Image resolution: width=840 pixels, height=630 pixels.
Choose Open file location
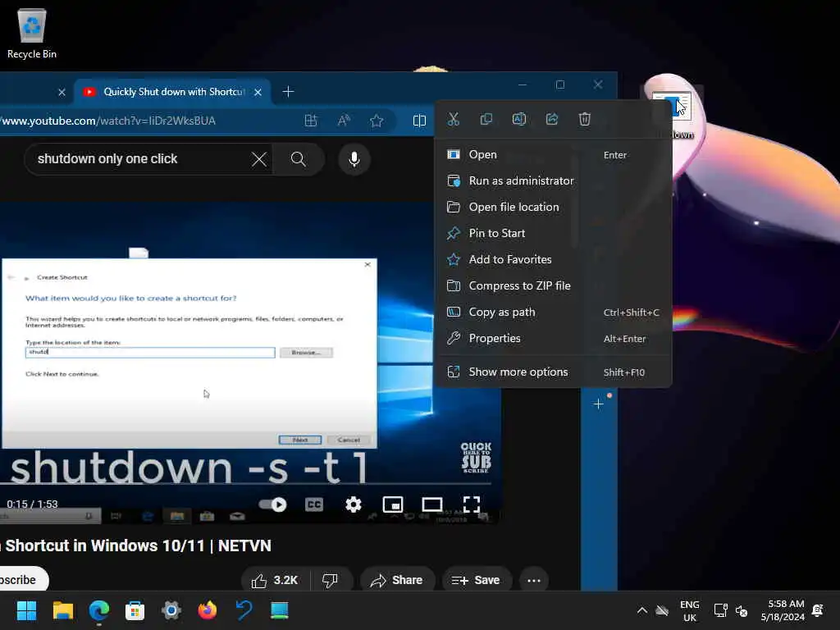click(x=553, y=208)
